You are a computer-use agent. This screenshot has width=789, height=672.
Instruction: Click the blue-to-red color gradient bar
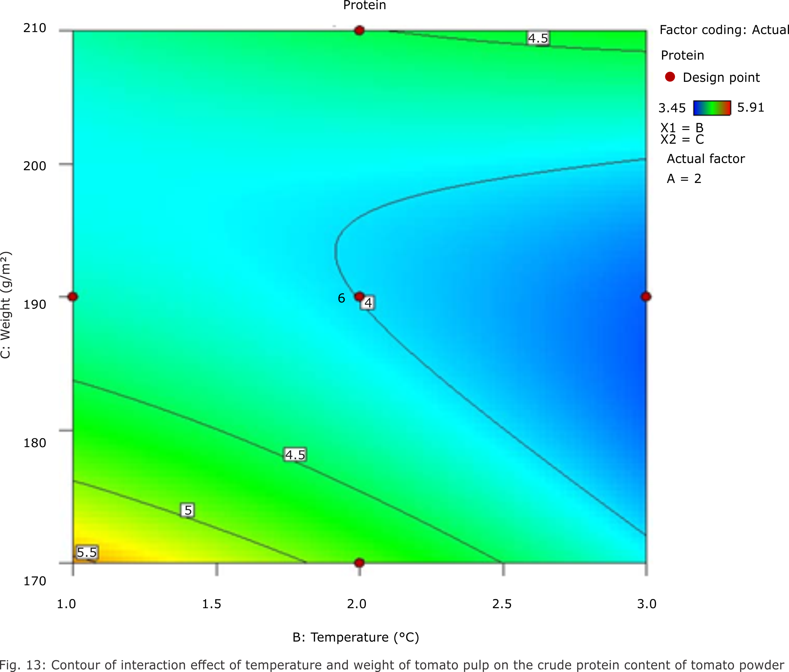(x=712, y=108)
